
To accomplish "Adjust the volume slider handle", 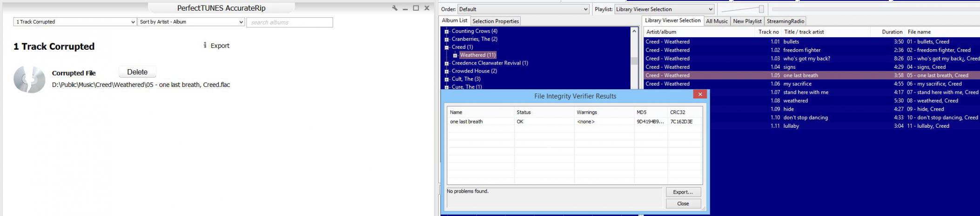I will [761, 9].
